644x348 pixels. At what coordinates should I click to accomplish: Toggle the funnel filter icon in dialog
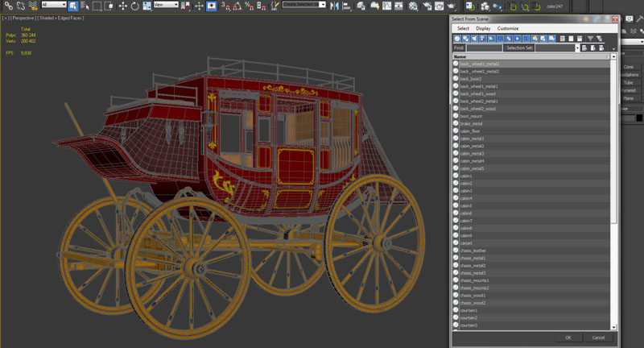point(589,38)
